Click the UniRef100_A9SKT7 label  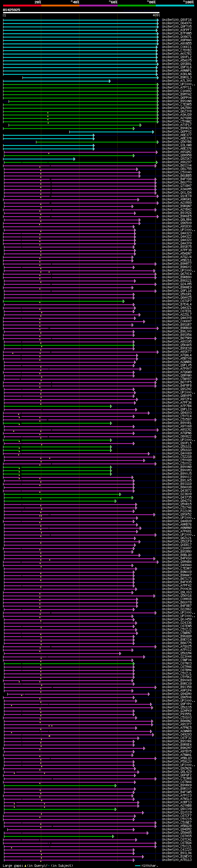(176, 352)
